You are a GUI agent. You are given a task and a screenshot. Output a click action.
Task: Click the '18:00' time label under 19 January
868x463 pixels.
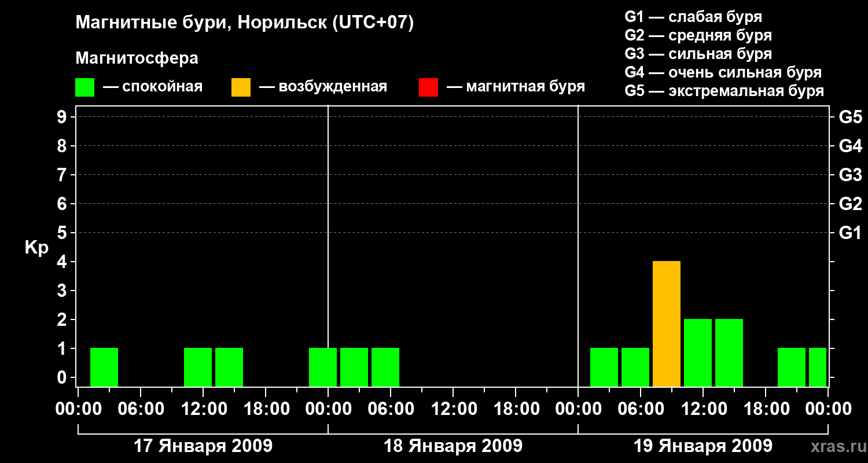766,409
